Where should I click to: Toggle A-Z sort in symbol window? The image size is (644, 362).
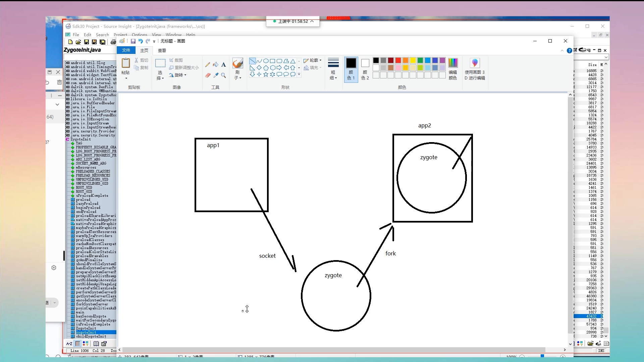tap(69, 344)
